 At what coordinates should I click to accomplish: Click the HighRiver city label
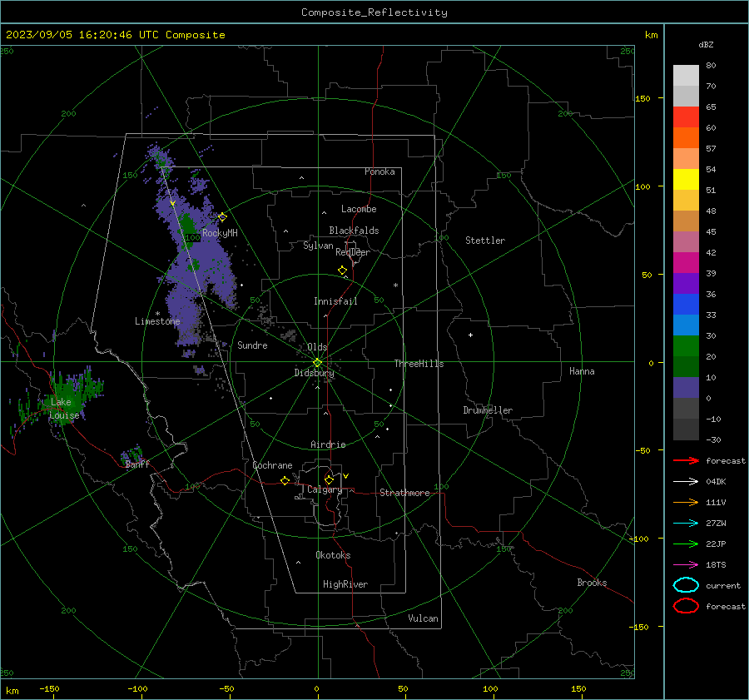coord(345,584)
